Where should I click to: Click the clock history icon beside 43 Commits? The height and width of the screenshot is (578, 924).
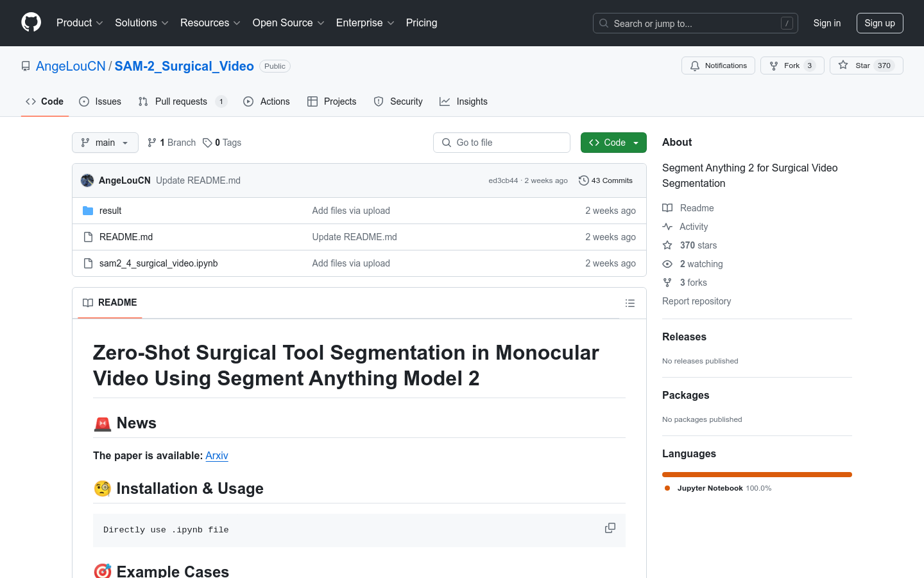click(583, 180)
